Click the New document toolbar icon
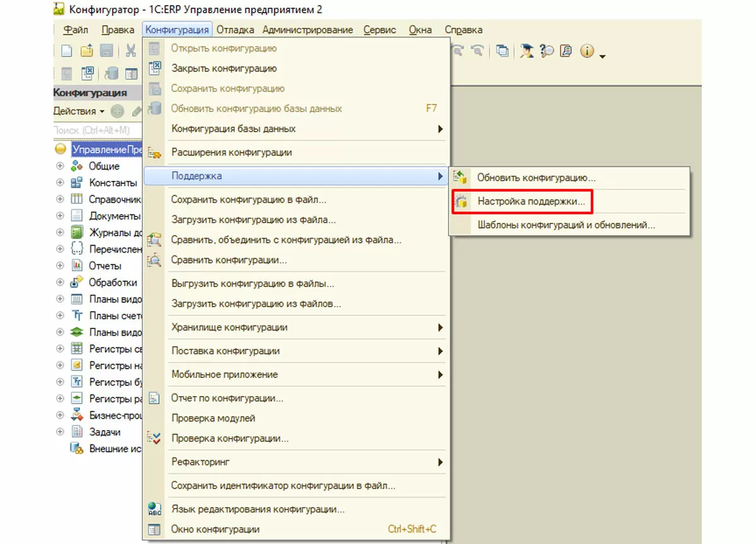The image size is (756, 544). pos(66,51)
